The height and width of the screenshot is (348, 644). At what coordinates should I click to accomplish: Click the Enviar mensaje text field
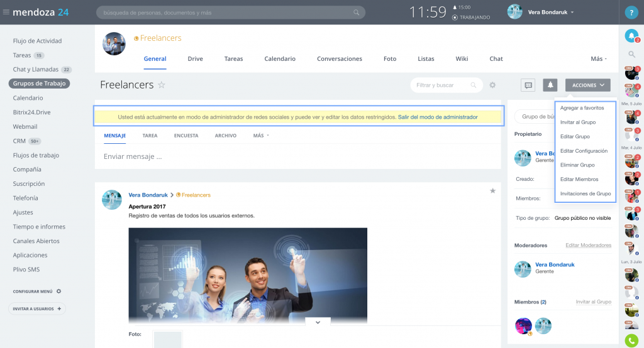click(x=297, y=156)
